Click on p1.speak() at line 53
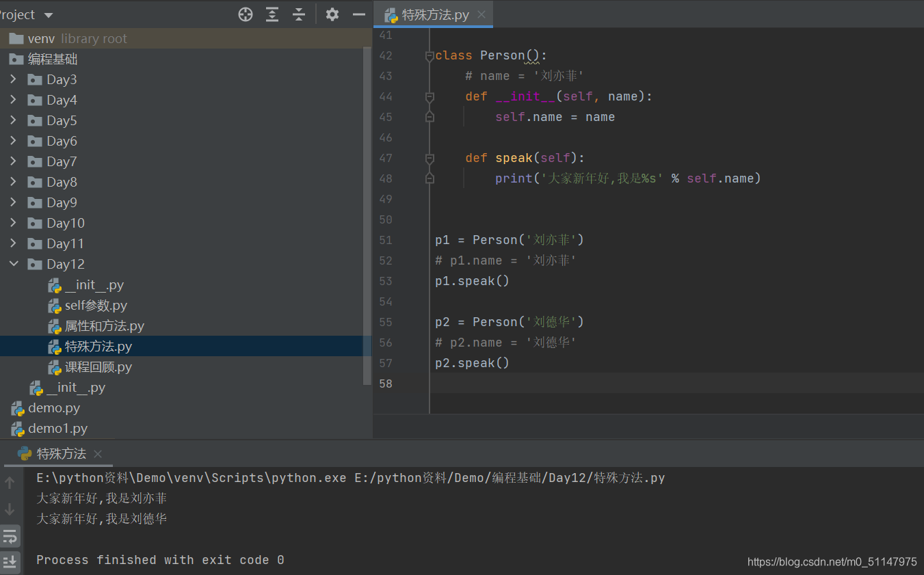The image size is (924, 575). 472,281
